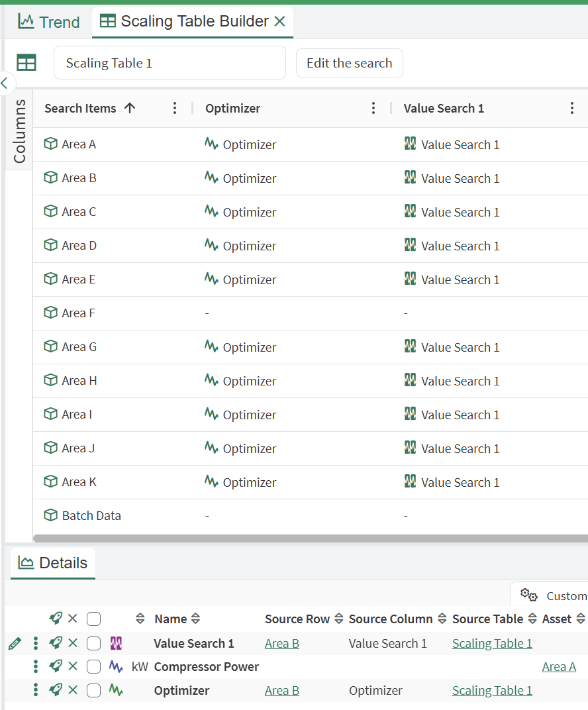This screenshot has width=588, height=710.
Task: Sort Details by Source Row column
Action: click(x=304, y=619)
